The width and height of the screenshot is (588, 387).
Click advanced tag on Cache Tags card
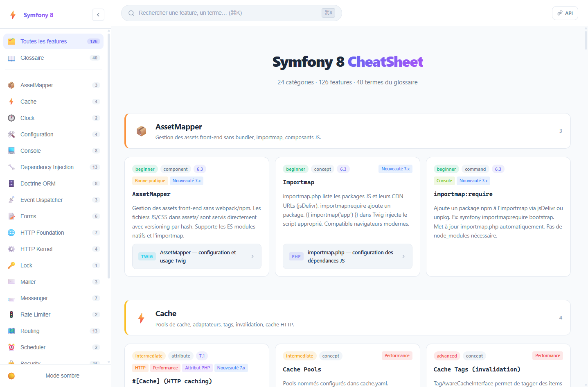point(447,356)
